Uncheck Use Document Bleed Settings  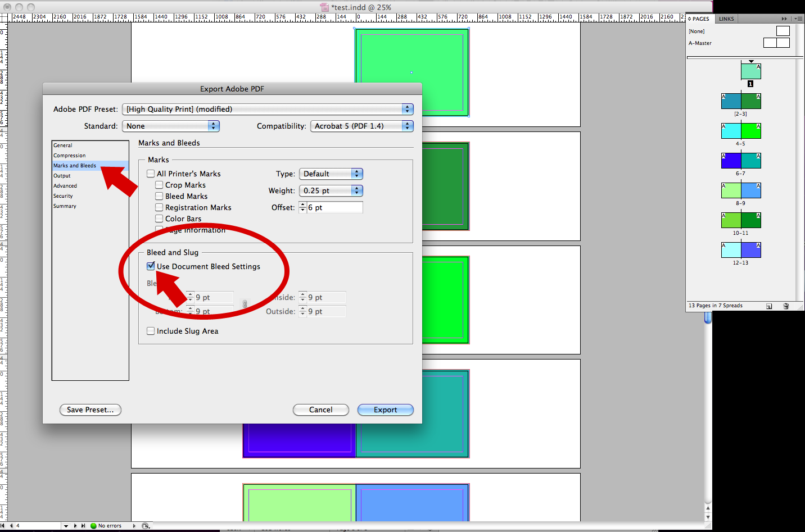pyautogui.click(x=151, y=266)
